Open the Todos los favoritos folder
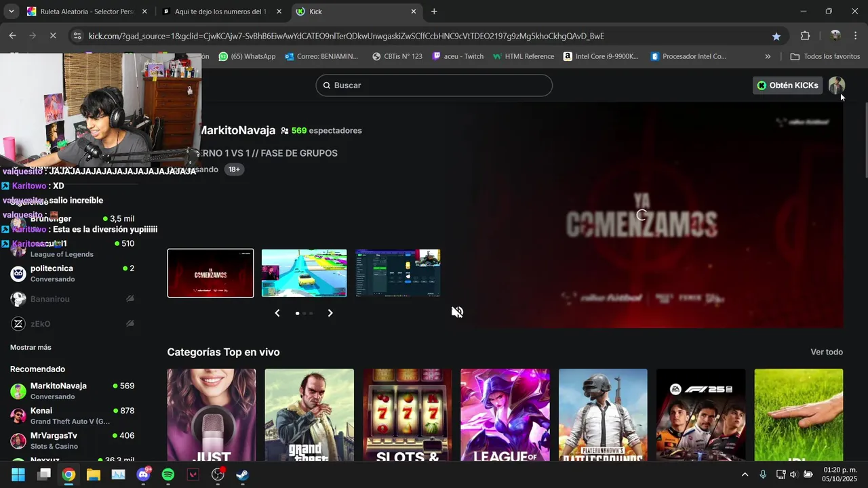 (x=825, y=56)
